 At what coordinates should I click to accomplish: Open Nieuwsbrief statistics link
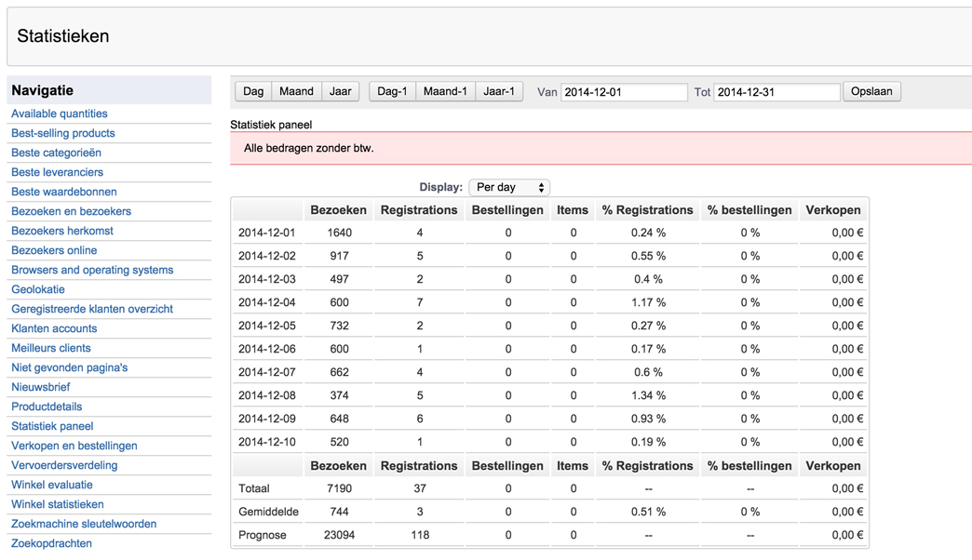click(41, 387)
